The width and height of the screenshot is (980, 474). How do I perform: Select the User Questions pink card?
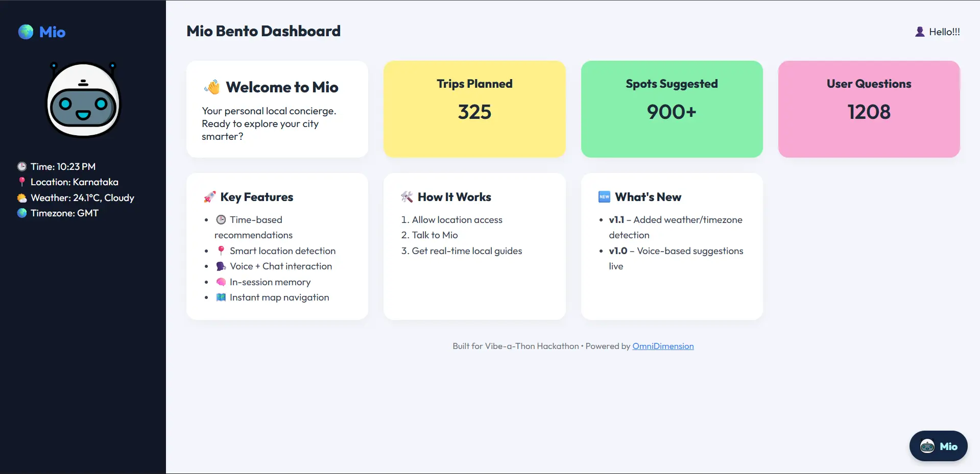[868, 109]
